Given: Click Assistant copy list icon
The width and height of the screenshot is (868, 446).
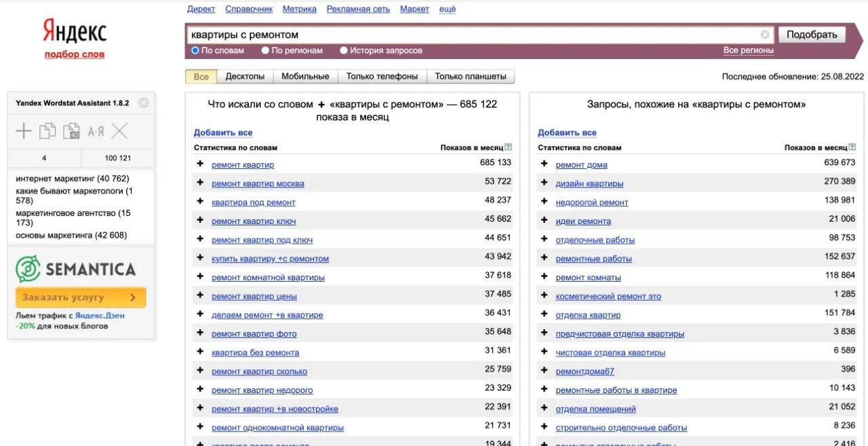Looking at the screenshot, I should [x=47, y=131].
